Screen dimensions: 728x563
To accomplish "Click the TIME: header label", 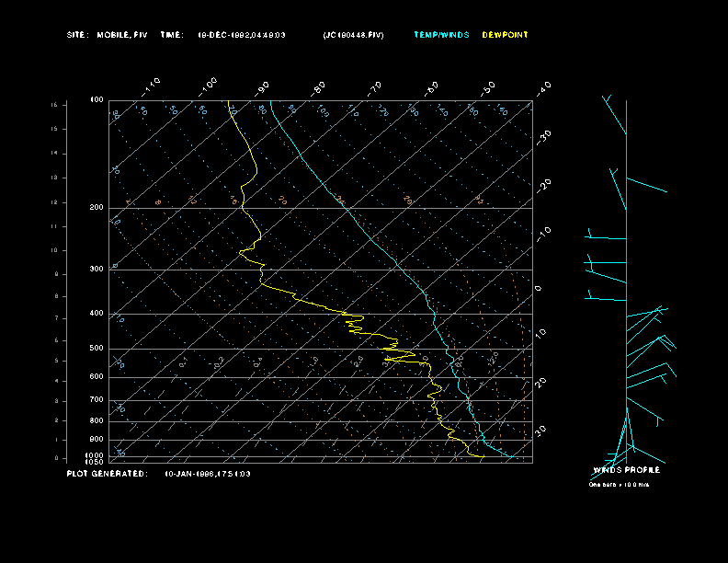I will coord(172,35).
